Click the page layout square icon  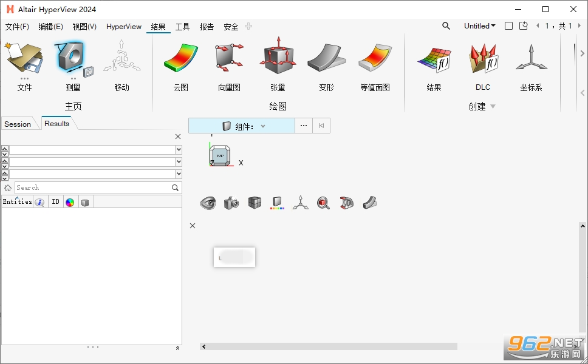508,26
